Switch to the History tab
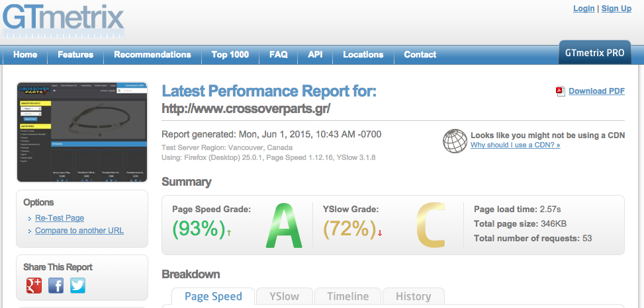This screenshot has width=644, height=308. click(413, 297)
